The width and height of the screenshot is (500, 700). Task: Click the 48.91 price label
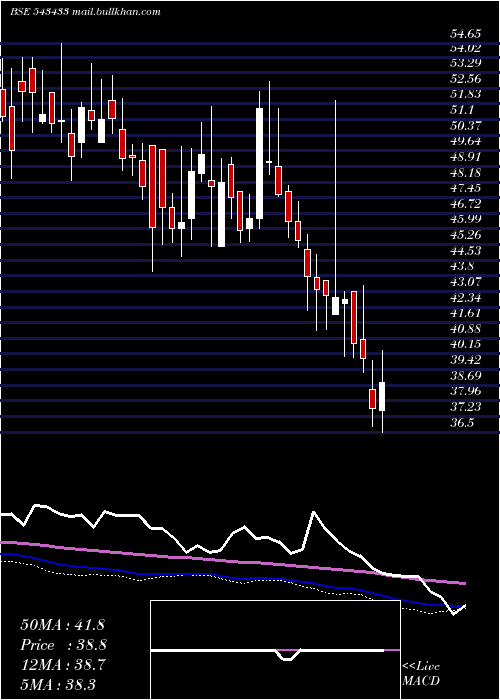(x=465, y=157)
